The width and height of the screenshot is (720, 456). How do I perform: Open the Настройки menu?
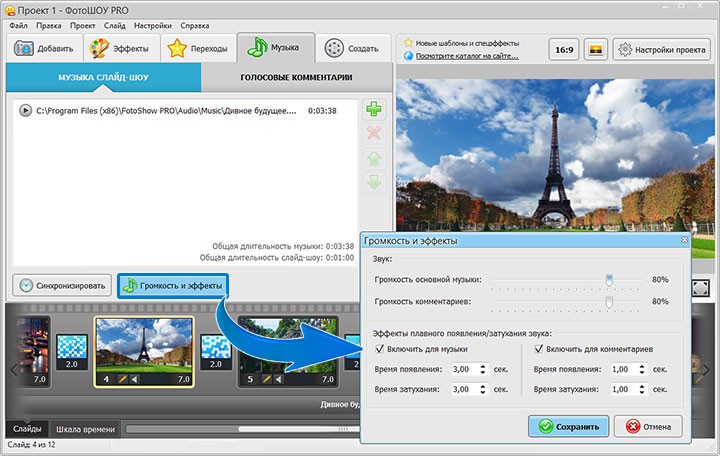tap(153, 26)
